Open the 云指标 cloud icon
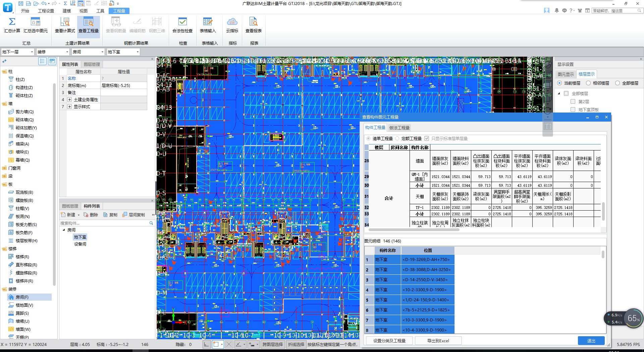This screenshot has width=644, height=352. click(x=232, y=22)
